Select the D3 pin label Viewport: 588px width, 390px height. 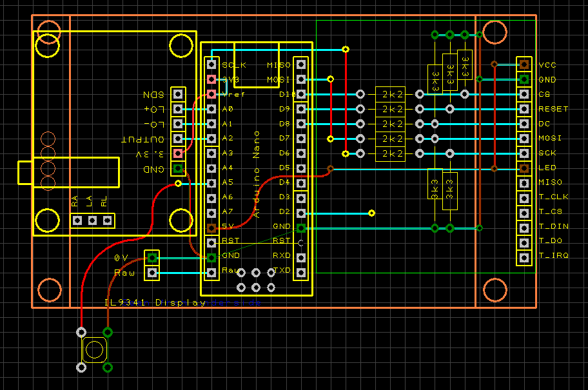(284, 197)
